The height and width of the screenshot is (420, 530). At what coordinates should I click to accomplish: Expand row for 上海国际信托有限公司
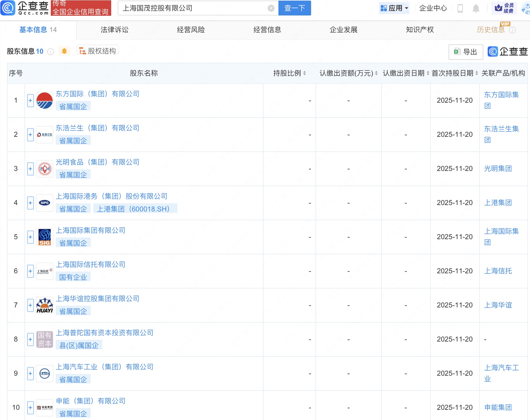[x=30, y=271]
